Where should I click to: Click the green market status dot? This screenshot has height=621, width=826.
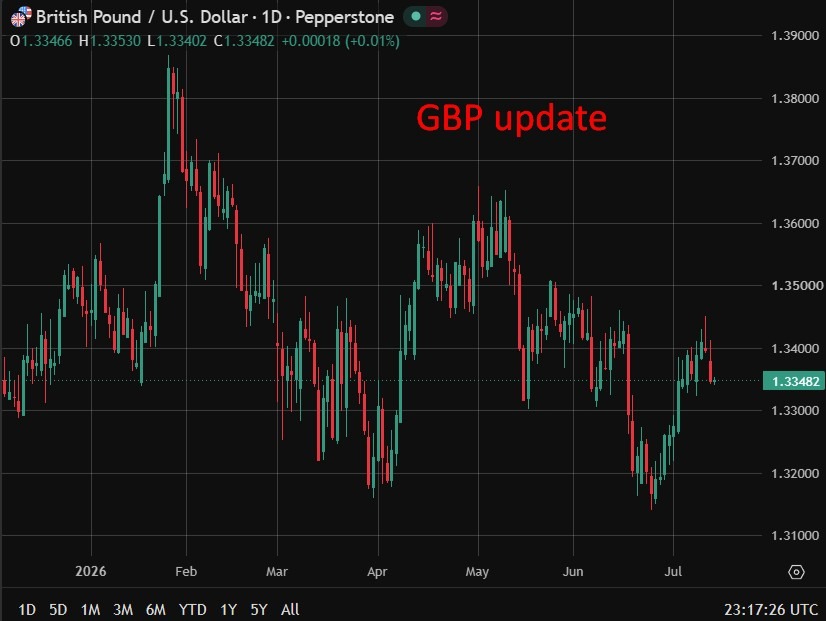coord(416,16)
